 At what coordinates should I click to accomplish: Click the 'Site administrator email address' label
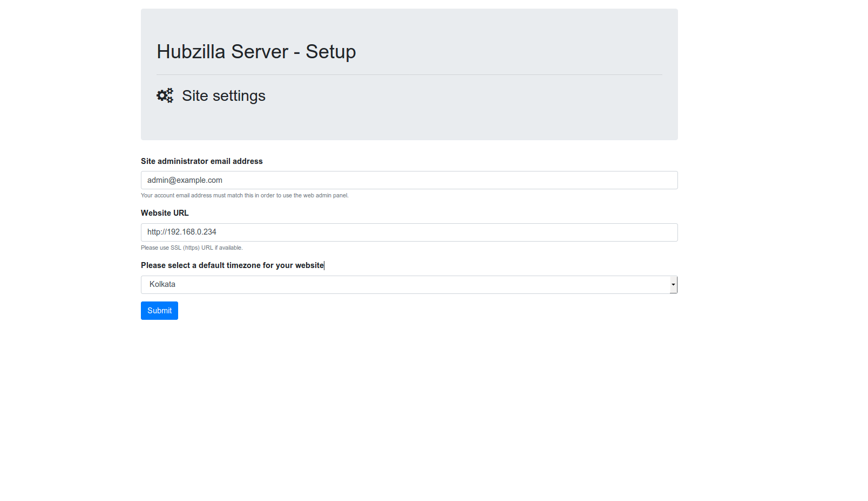(202, 161)
